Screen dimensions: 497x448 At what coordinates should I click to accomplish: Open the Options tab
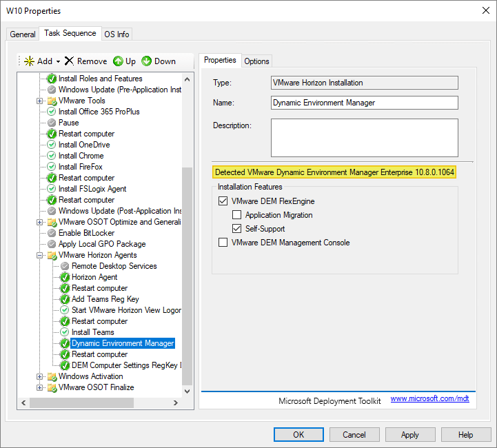click(x=256, y=61)
